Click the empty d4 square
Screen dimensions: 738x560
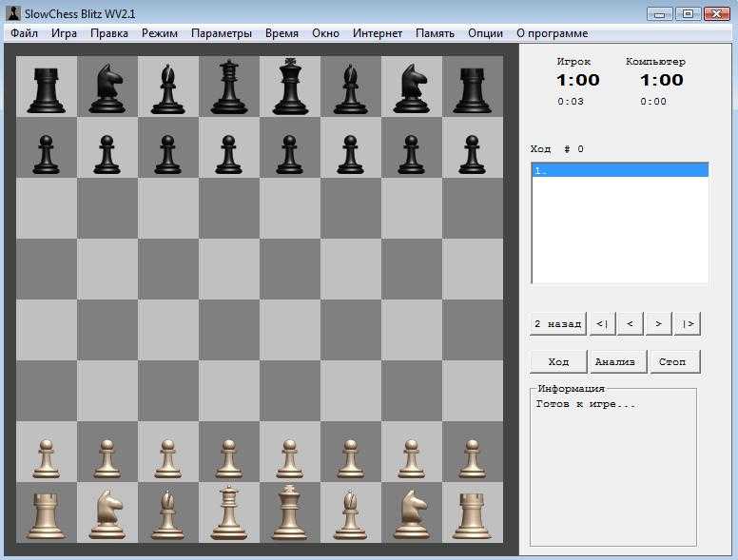[229, 330]
